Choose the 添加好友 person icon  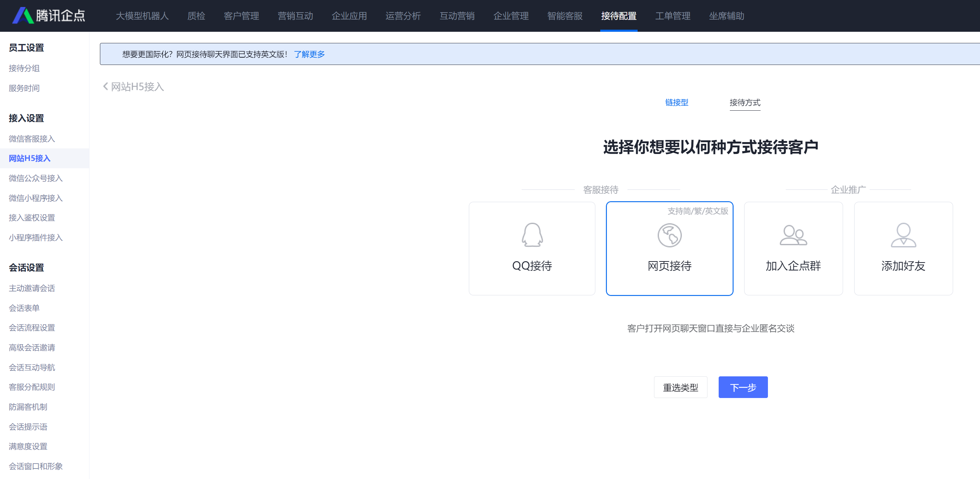(903, 235)
